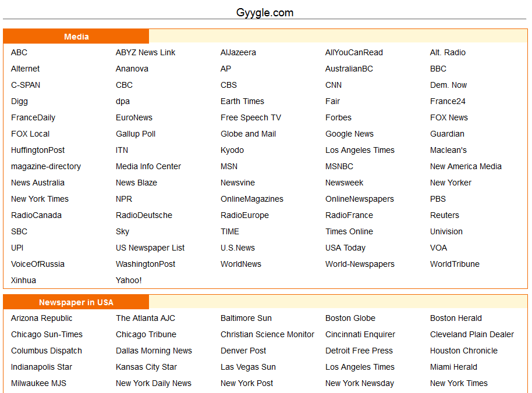This screenshot has width=532, height=393.
Task: Open the Alternet link
Action: [25, 69]
